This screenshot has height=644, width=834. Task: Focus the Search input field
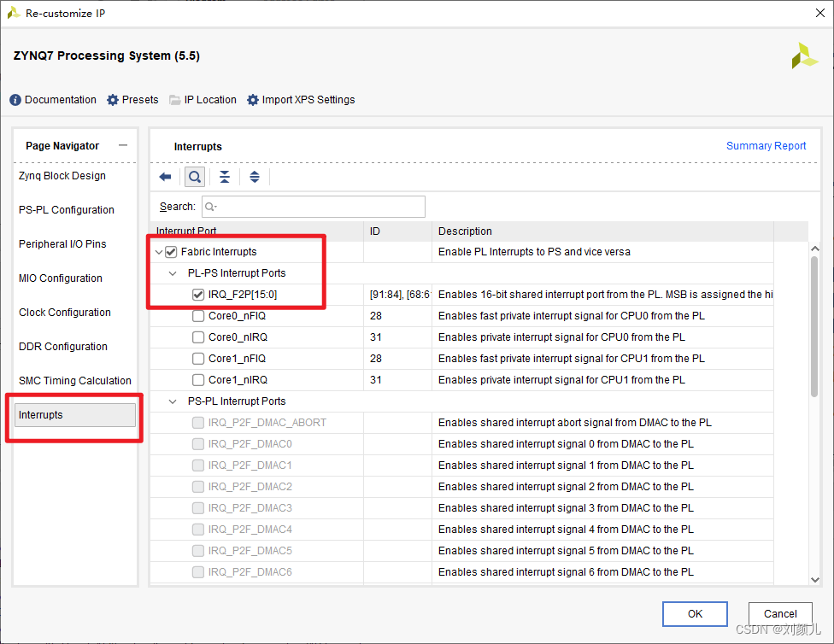coord(314,207)
